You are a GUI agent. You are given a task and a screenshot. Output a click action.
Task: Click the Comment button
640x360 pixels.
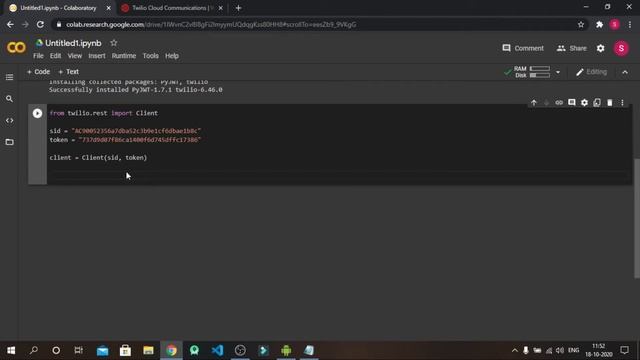click(x=523, y=48)
